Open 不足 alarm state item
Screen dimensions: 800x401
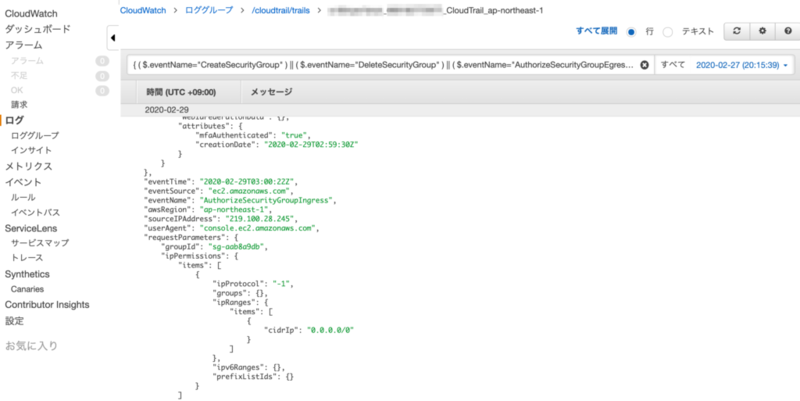[19, 76]
